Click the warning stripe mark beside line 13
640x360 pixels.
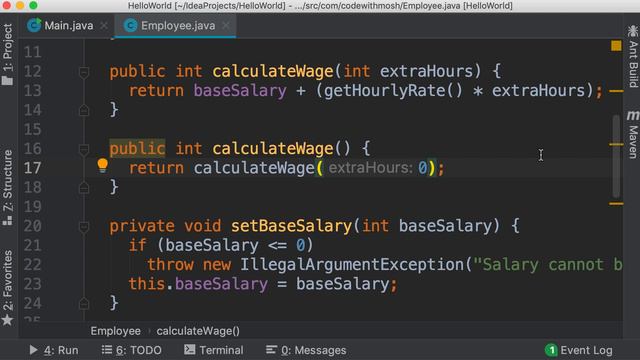point(616,91)
